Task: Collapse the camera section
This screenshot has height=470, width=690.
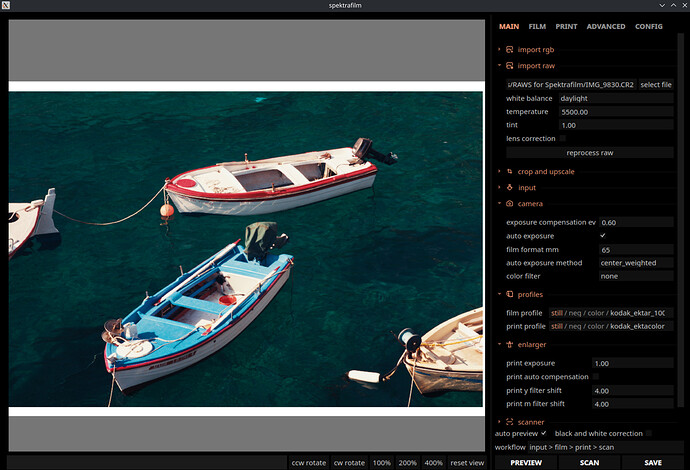Action: pyautogui.click(x=499, y=203)
